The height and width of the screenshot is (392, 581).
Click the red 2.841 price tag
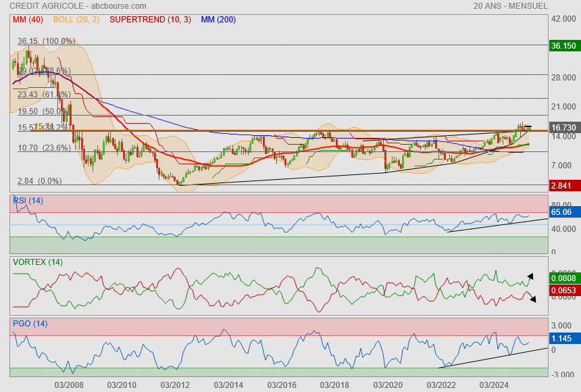564,185
